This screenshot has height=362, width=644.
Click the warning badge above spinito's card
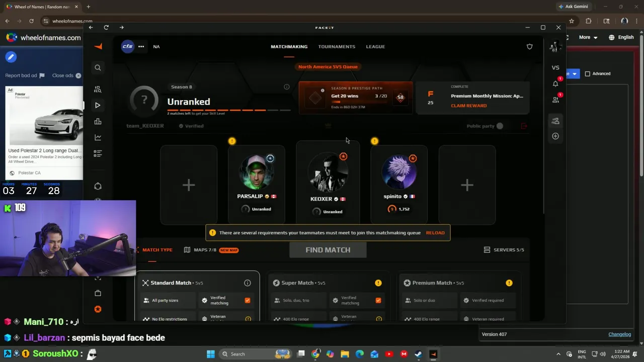point(374,141)
